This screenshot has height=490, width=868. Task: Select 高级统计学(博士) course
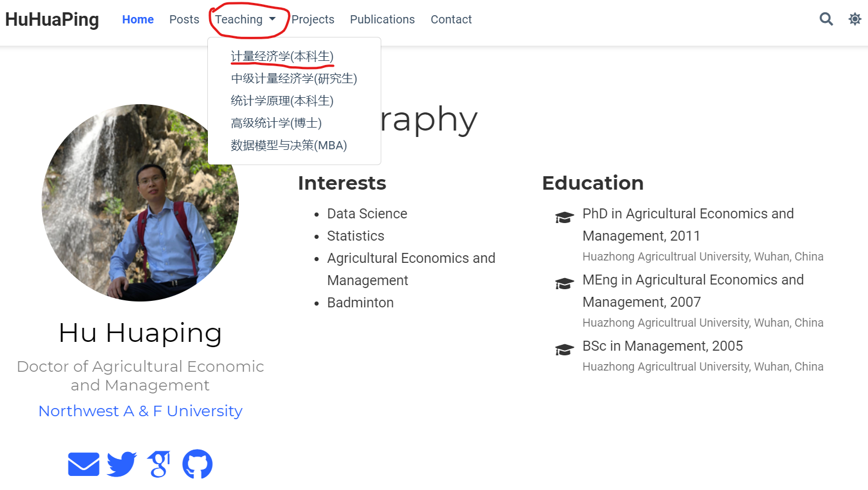click(276, 123)
